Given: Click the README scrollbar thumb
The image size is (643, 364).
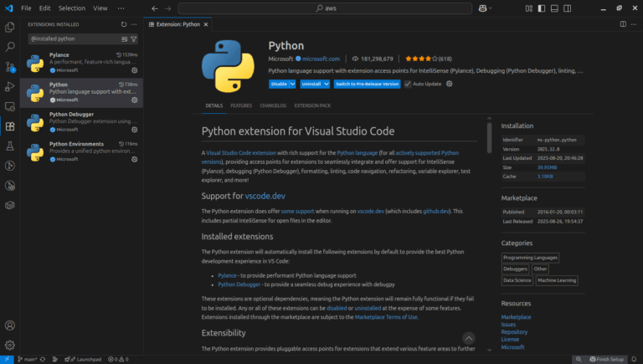Looking at the screenshot, I should pyautogui.click(x=489, y=138).
